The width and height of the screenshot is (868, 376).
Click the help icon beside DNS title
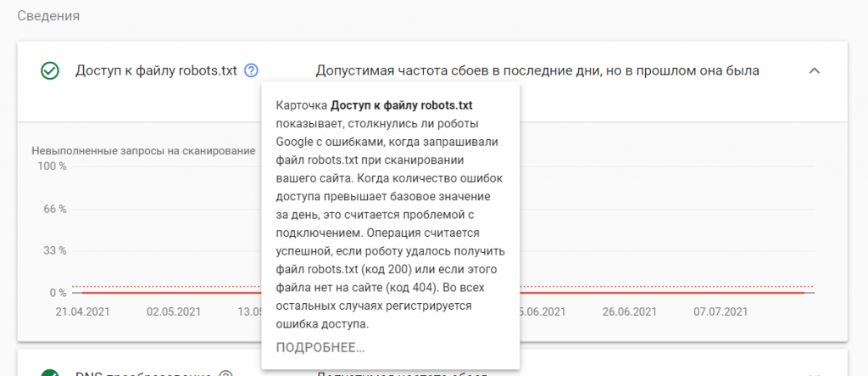225,373
